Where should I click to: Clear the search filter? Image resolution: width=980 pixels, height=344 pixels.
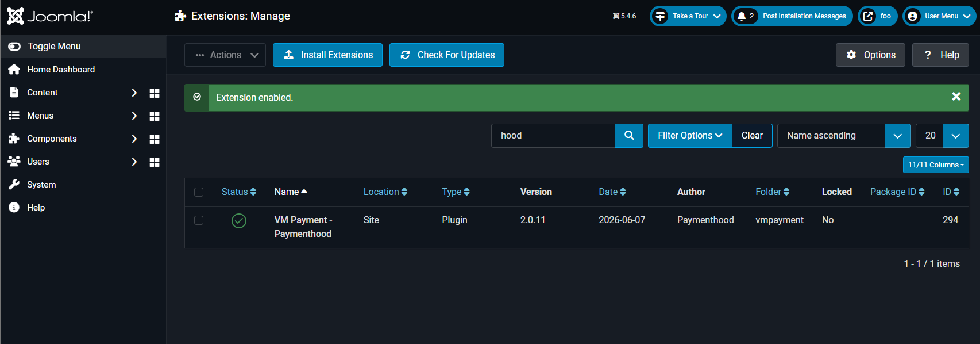point(752,136)
